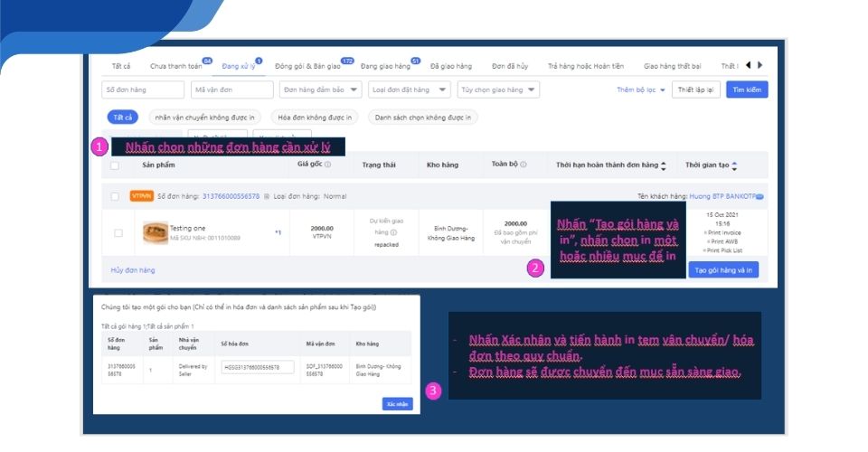Click info icon next to Toàn bộ
Image resolution: width=868 pixels, height=452 pixels.
(524, 165)
